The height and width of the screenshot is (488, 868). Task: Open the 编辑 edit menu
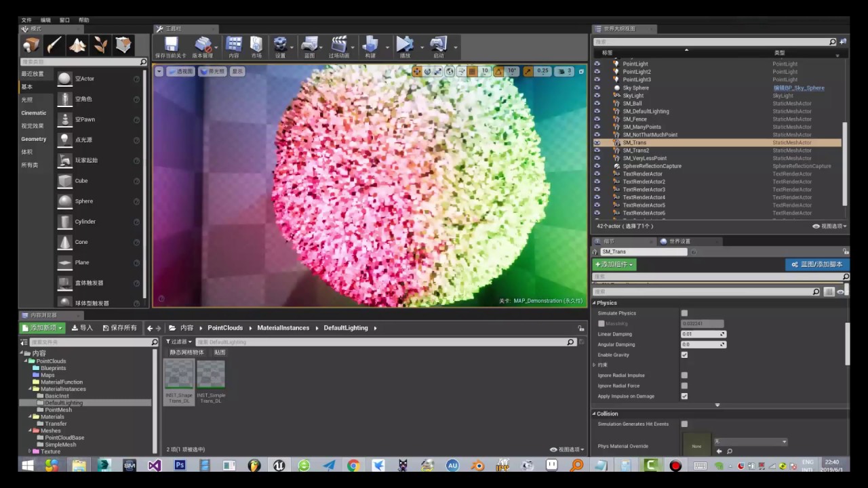click(45, 20)
